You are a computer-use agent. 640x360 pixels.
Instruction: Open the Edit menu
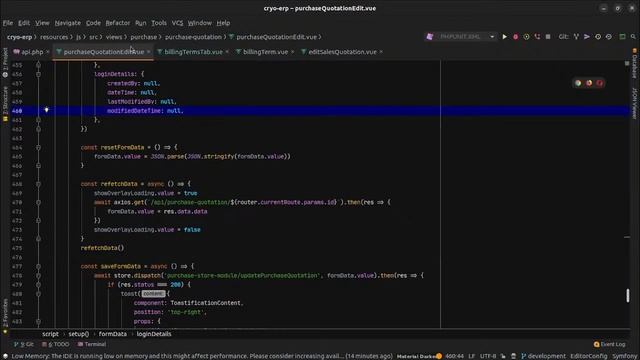24,23
